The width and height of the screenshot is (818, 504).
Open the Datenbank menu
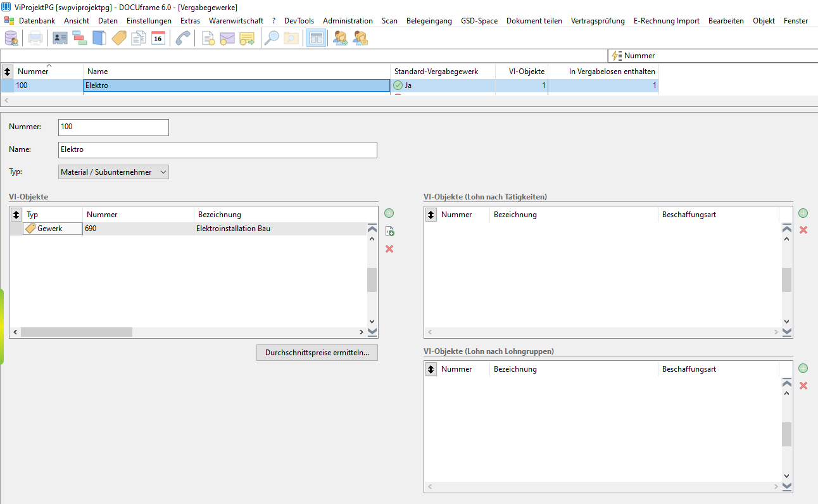click(37, 21)
